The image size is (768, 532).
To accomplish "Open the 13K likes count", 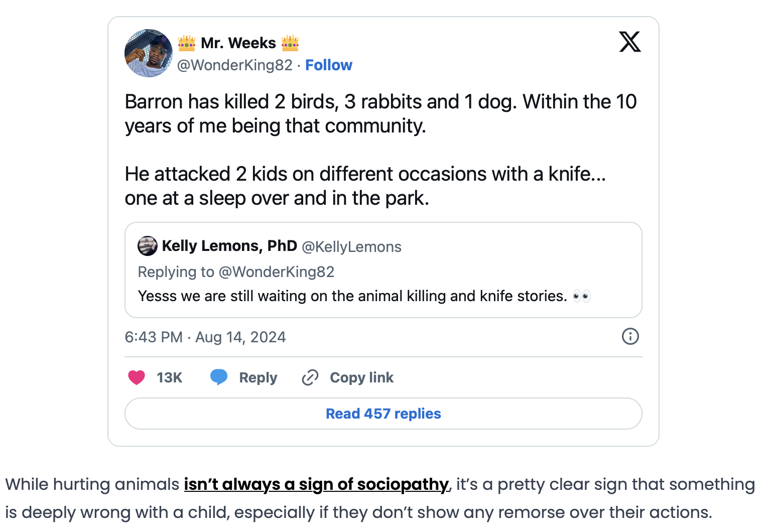I will point(169,377).
